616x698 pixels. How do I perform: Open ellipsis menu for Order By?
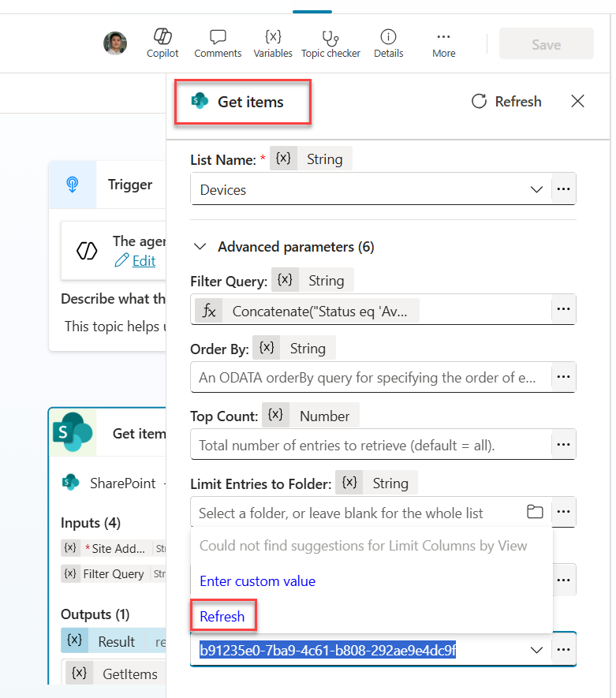[x=563, y=377]
